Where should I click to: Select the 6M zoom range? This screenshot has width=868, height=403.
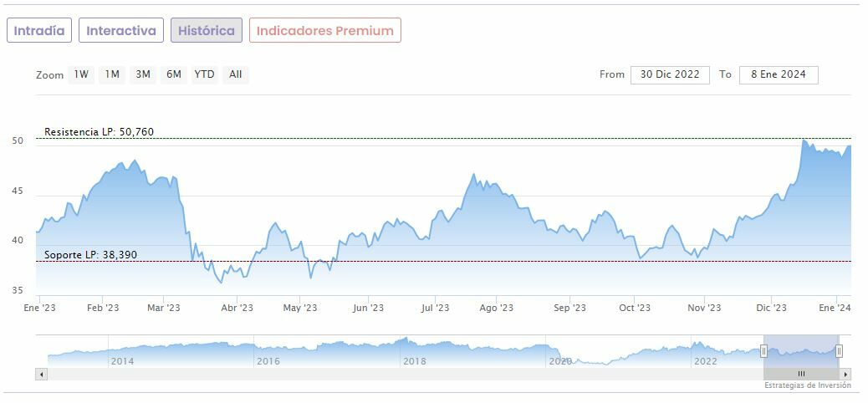174,74
